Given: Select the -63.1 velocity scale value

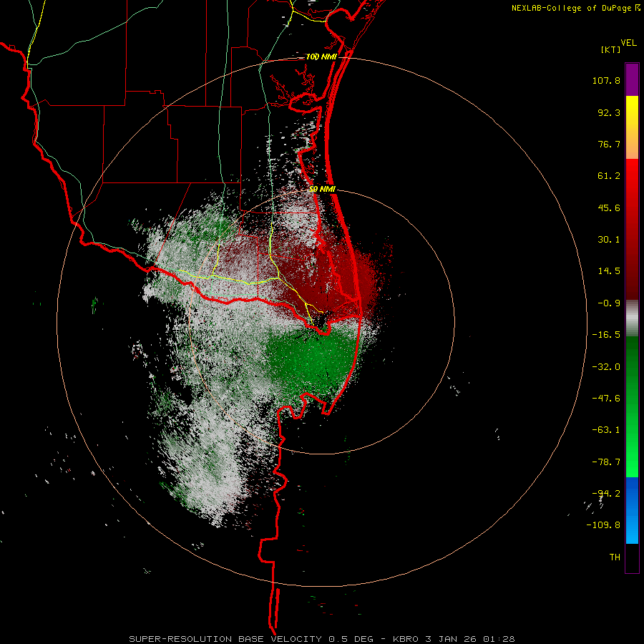Looking at the screenshot, I should (606, 430).
